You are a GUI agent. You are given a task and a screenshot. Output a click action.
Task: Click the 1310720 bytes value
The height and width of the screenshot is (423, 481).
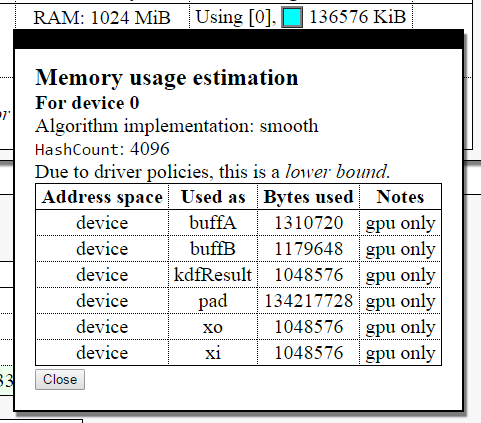pos(308,223)
